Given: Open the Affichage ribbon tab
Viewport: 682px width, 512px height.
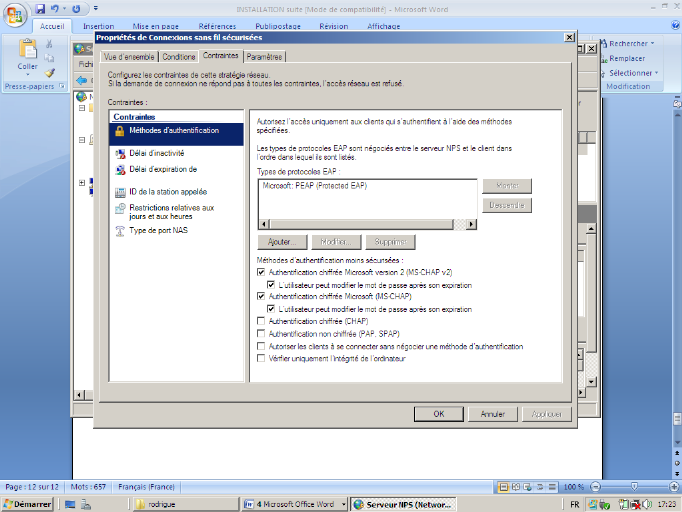Looking at the screenshot, I should [384, 26].
